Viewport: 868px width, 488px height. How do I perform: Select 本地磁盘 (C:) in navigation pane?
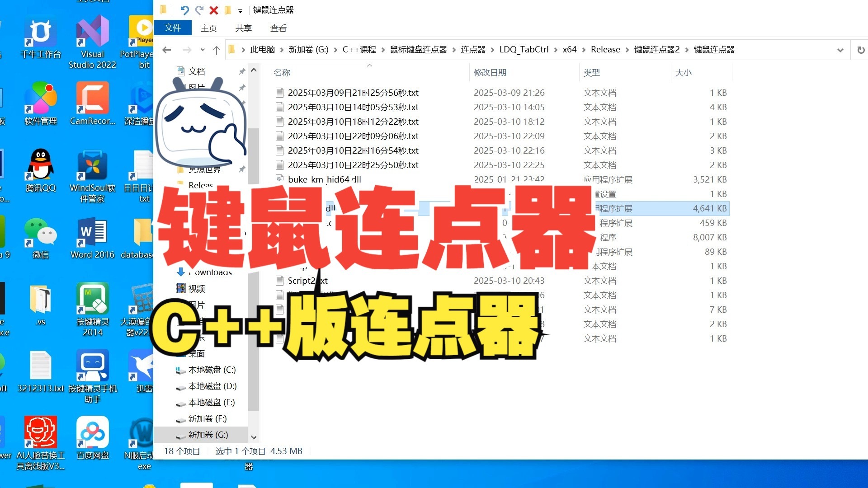tap(212, 370)
